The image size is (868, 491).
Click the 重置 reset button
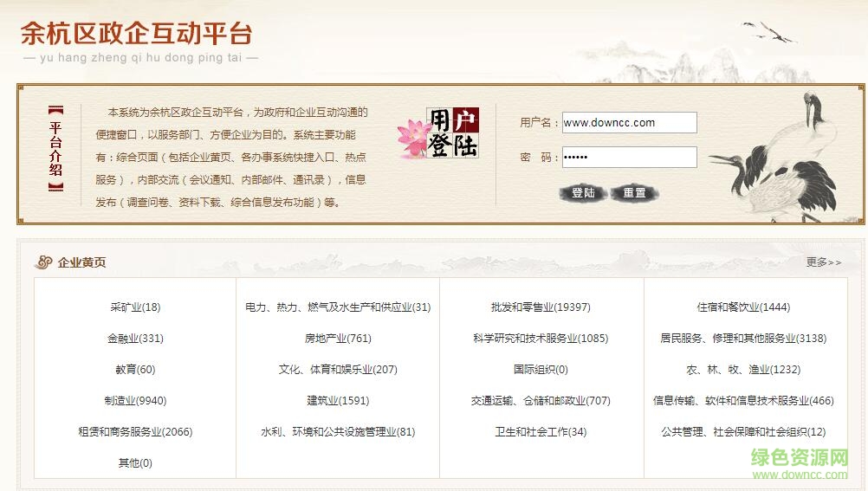pos(634,192)
